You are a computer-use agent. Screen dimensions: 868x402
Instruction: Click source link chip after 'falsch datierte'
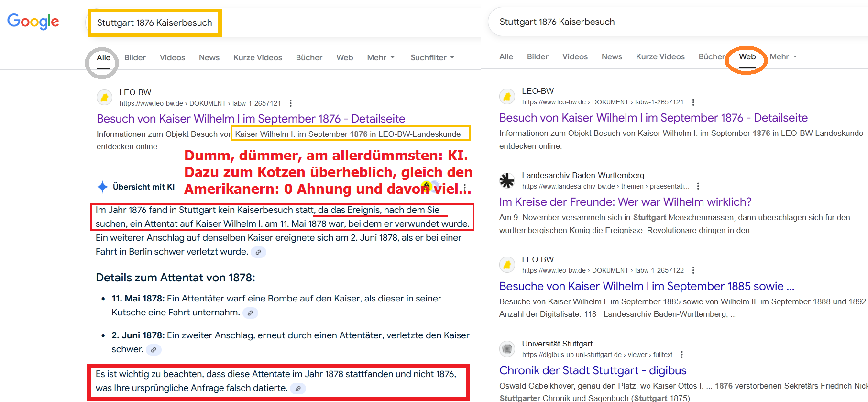(x=297, y=389)
